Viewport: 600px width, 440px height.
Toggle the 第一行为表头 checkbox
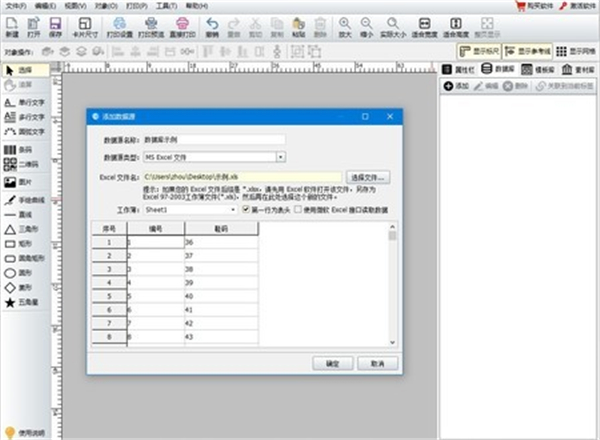[x=246, y=210]
